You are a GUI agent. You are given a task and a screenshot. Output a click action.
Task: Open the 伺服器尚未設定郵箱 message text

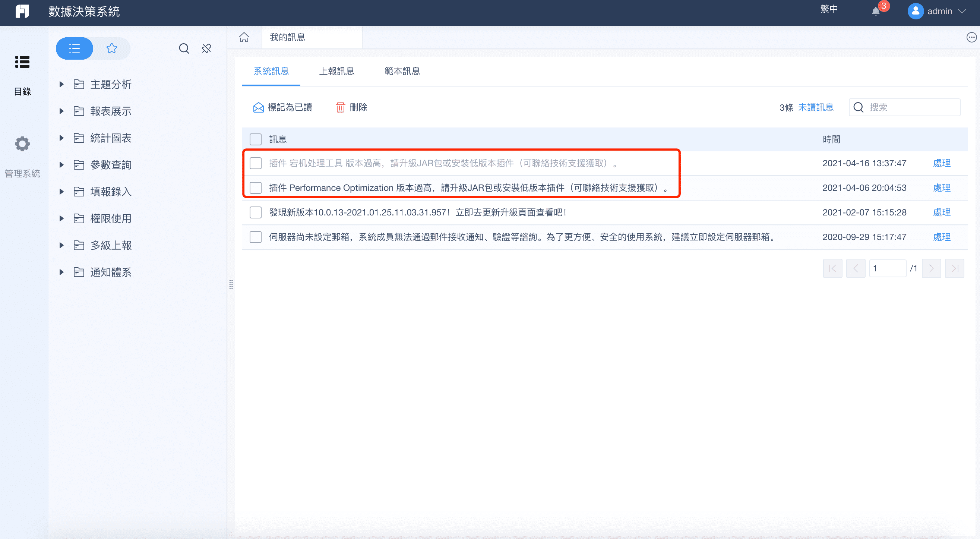tap(522, 237)
